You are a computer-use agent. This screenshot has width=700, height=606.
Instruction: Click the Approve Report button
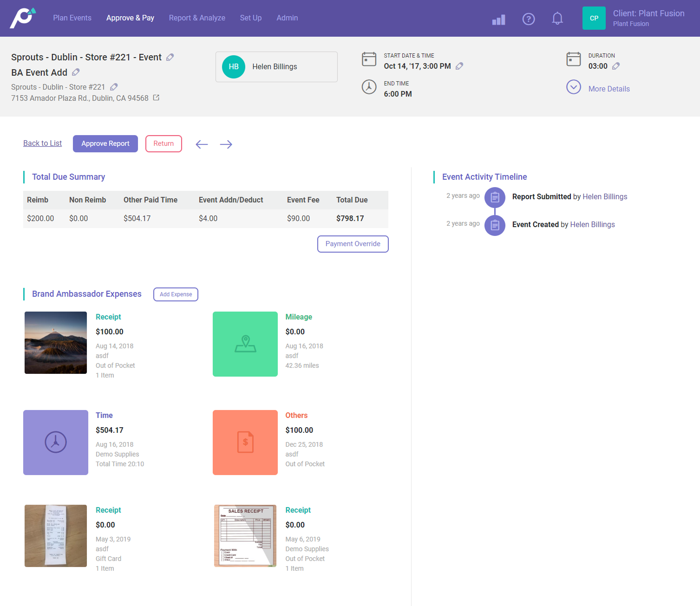point(105,143)
